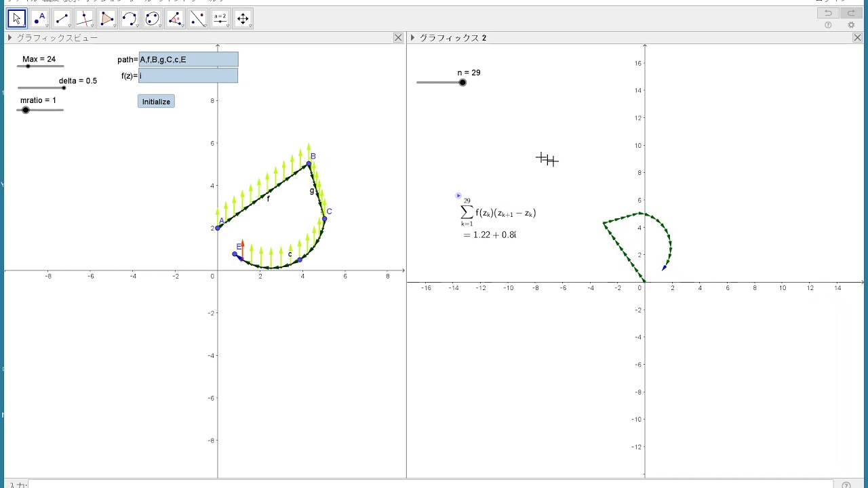Select the Angle tool
The width and height of the screenshot is (868, 488).
[174, 18]
